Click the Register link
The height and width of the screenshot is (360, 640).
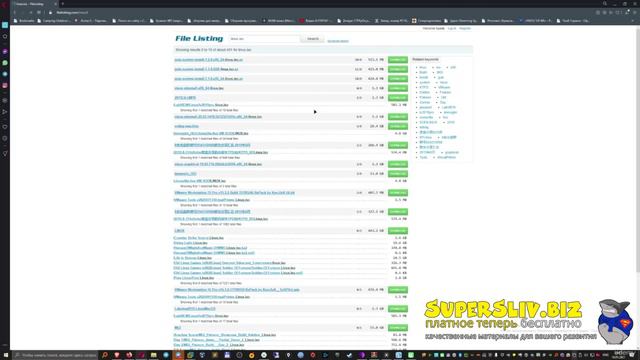[465, 29]
